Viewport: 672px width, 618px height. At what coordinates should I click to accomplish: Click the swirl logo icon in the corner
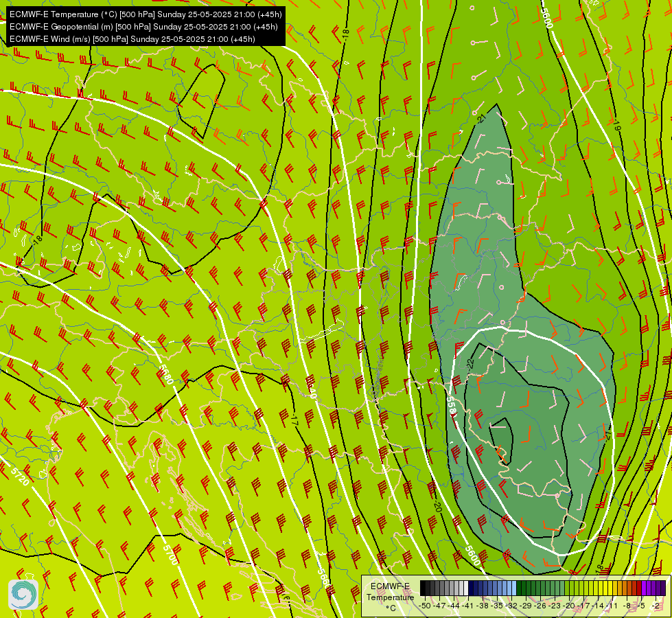pos(23,594)
